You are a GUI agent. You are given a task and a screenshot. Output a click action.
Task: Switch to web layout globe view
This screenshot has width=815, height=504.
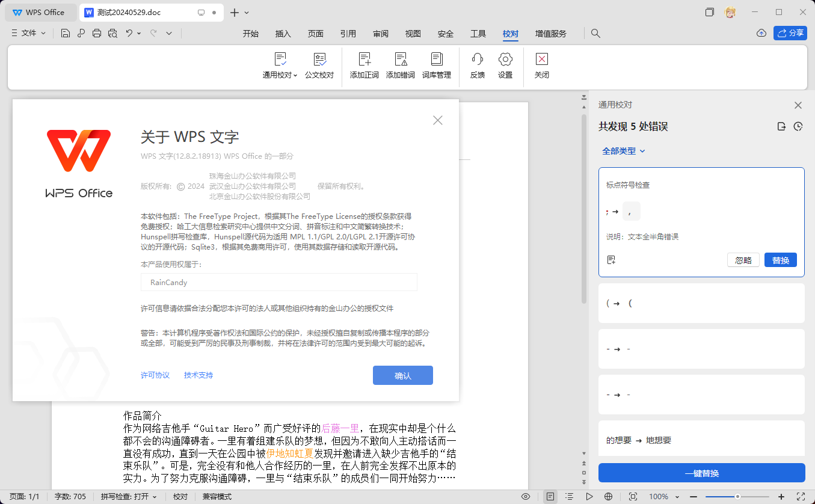pos(609,497)
